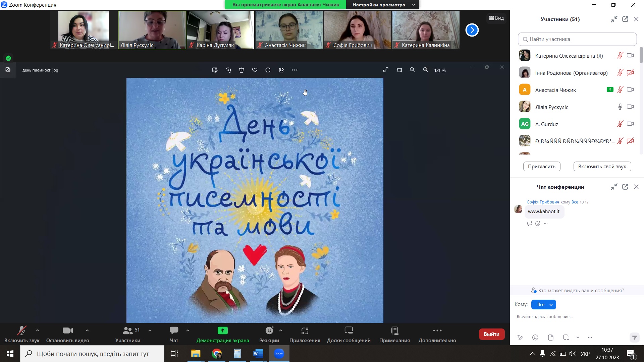Click the red Выйти button
The height and width of the screenshot is (362, 644).
(491, 334)
